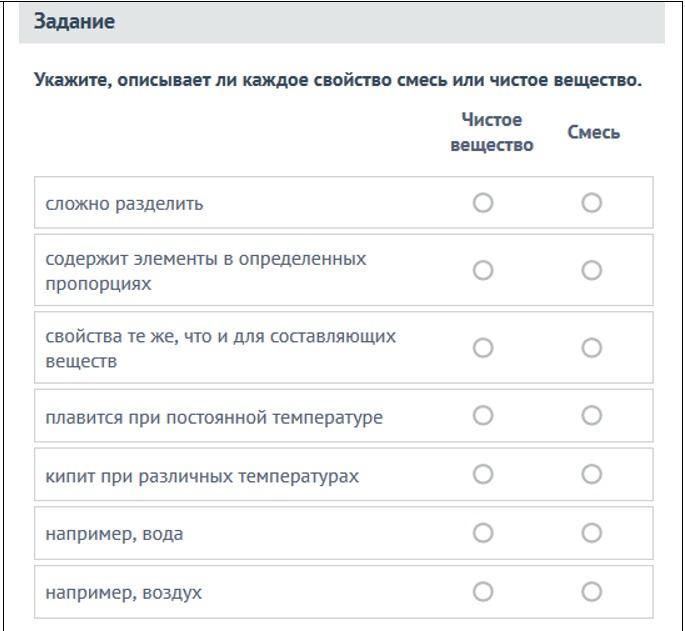
Task: Select Чистое вещество for кипит при различных температурах
Action: click(483, 474)
